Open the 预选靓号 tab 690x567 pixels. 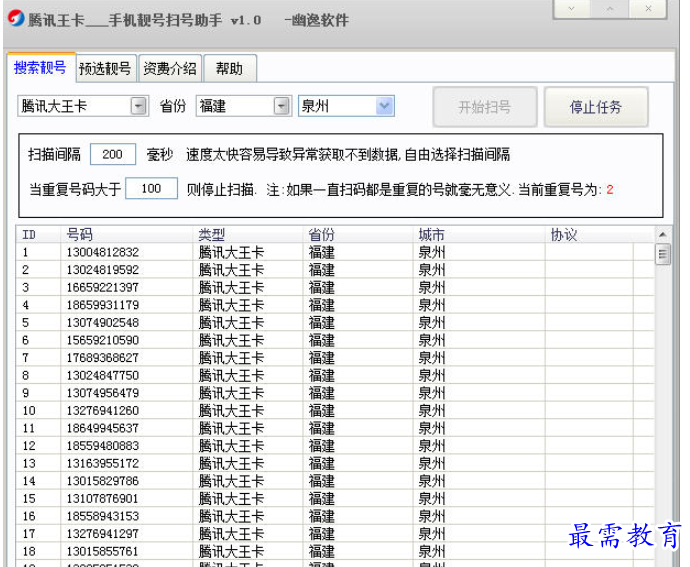pos(106,69)
